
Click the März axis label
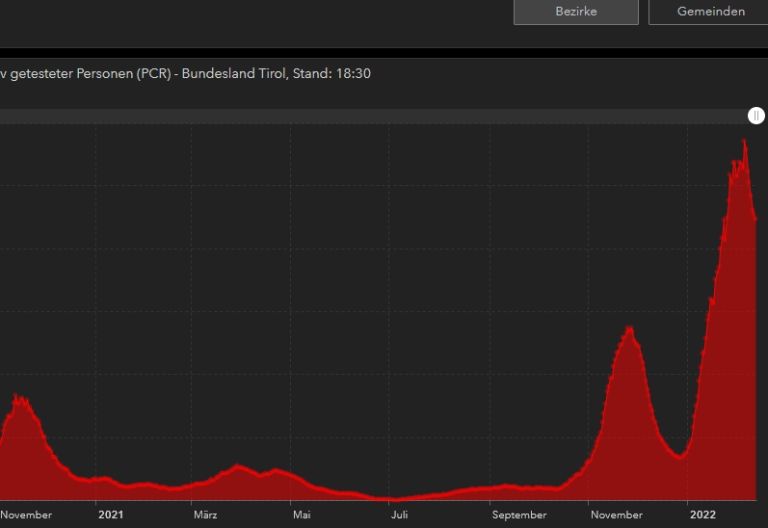(205, 515)
